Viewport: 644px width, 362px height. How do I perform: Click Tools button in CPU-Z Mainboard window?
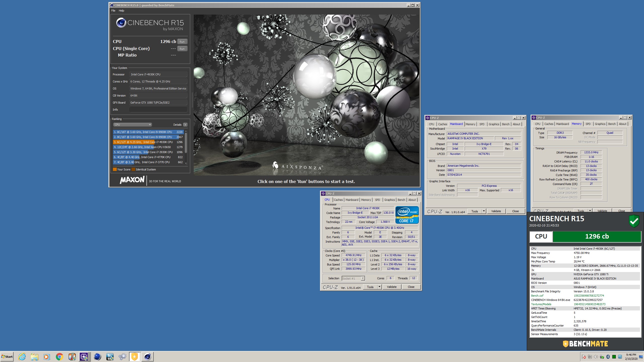point(475,211)
